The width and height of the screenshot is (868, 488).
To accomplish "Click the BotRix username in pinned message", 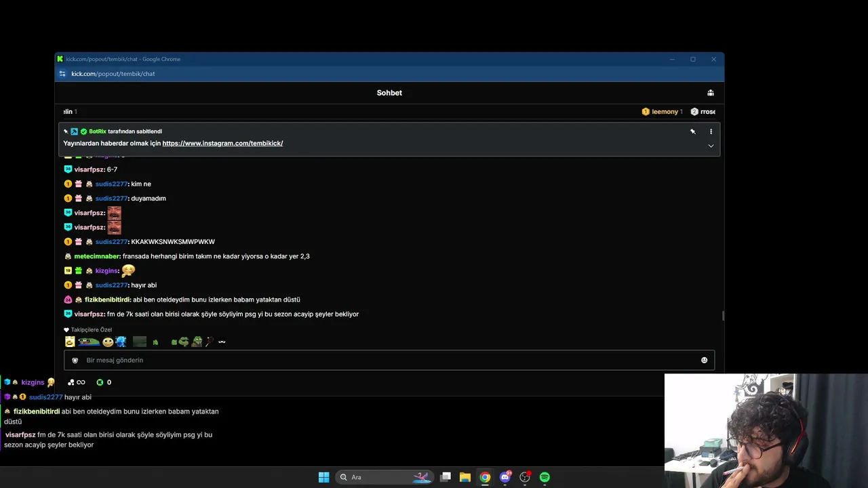I will (x=98, y=131).
